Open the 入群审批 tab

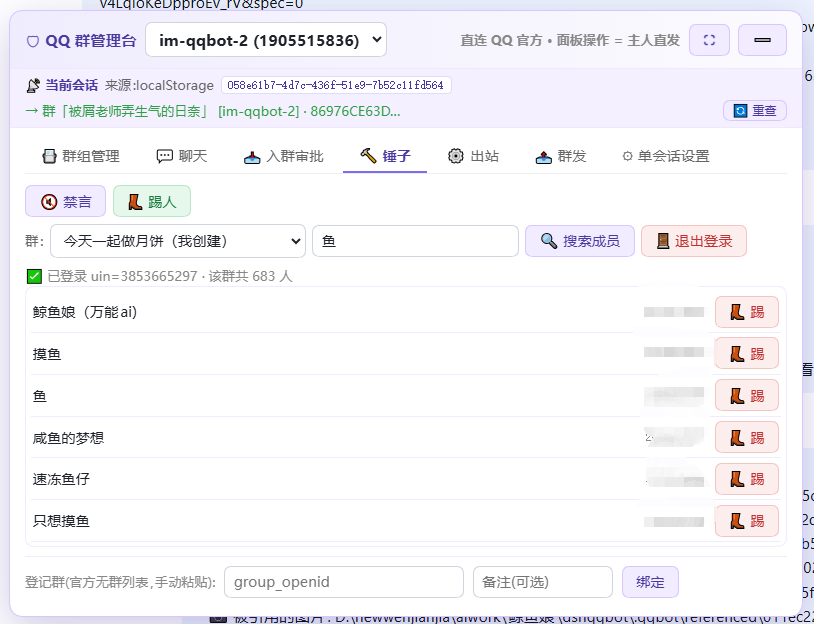tap(283, 156)
